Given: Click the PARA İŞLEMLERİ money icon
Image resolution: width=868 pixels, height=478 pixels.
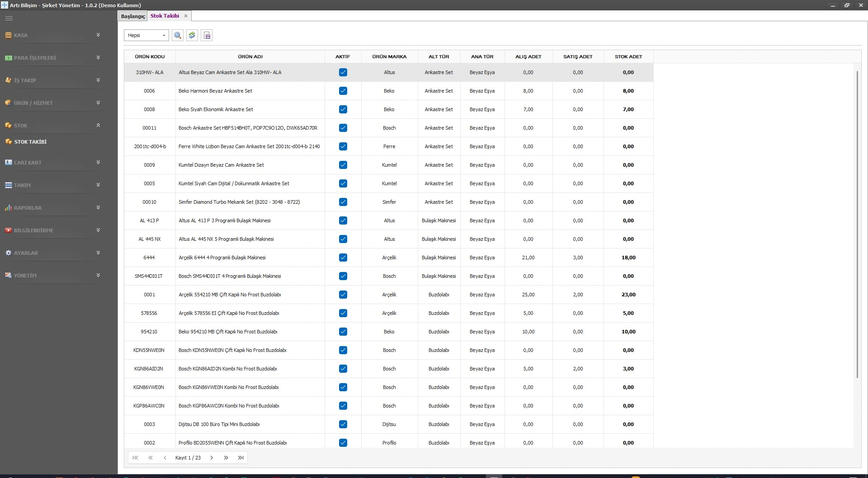Looking at the screenshot, I should click(x=8, y=58).
